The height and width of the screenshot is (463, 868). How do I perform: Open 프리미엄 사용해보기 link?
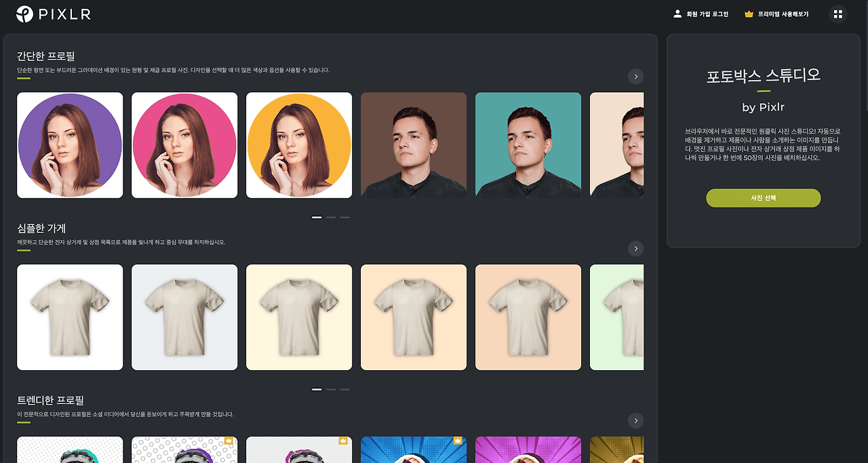[x=783, y=14]
